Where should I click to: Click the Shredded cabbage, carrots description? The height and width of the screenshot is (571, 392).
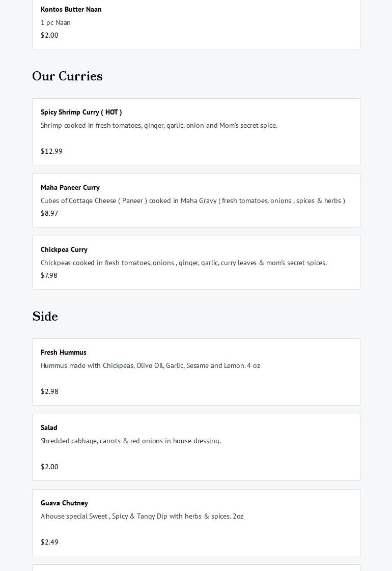pos(131,441)
